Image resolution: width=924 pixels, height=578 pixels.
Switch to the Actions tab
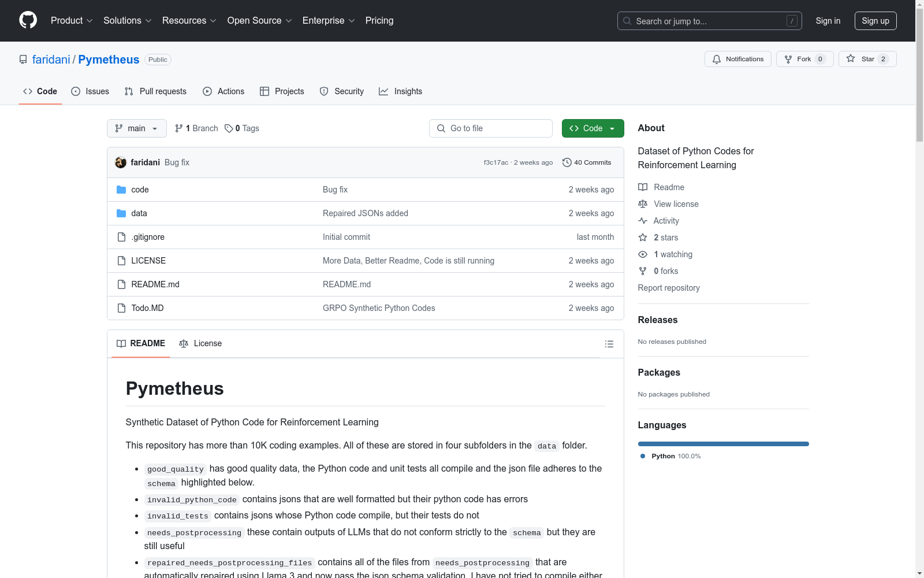[223, 91]
